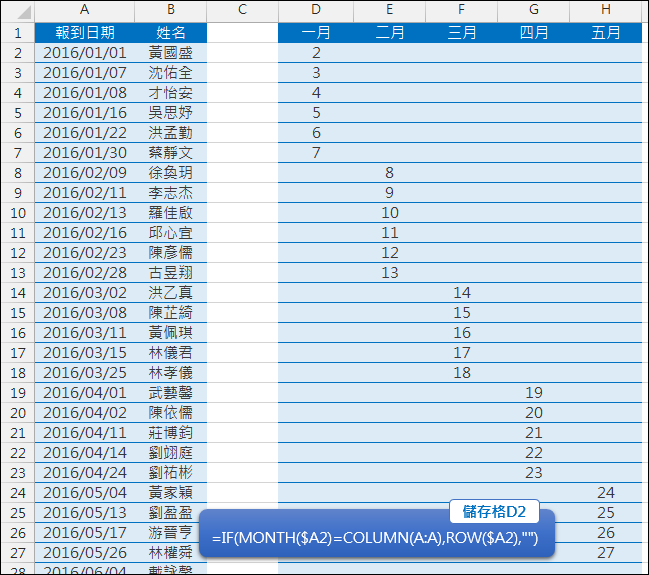Select April column cell showing 19
The height and width of the screenshot is (575, 649).
click(x=534, y=393)
